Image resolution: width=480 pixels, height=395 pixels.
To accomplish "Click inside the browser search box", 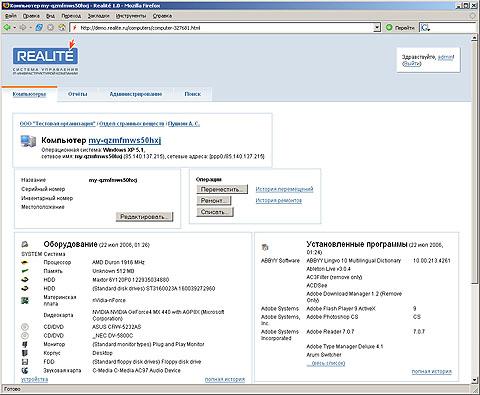I will point(453,28).
